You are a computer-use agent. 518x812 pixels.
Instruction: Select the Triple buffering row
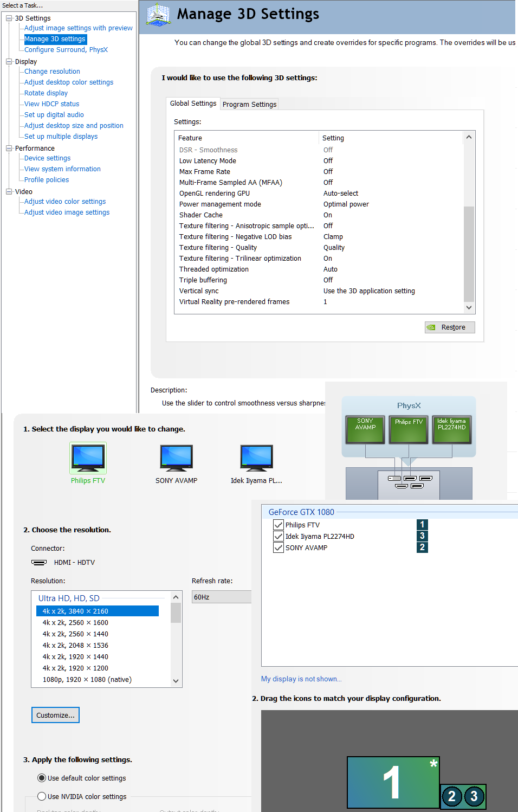tap(320, 280)
